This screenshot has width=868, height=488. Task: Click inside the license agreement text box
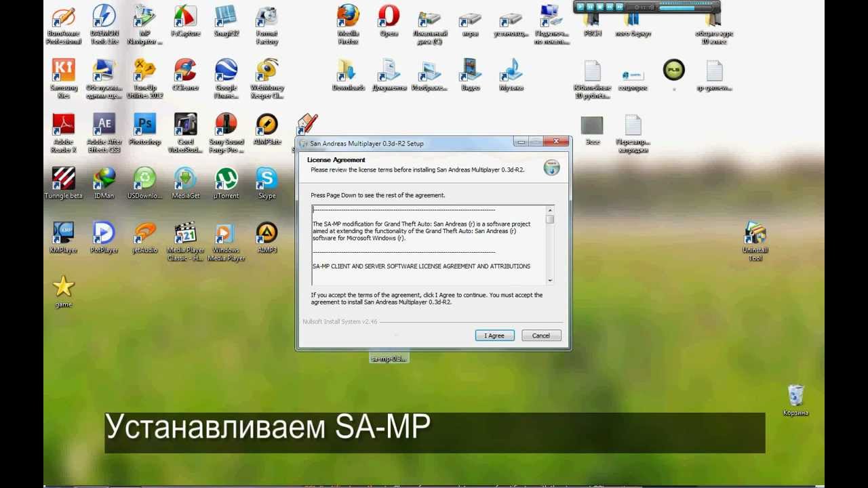(x=429, y=245)
